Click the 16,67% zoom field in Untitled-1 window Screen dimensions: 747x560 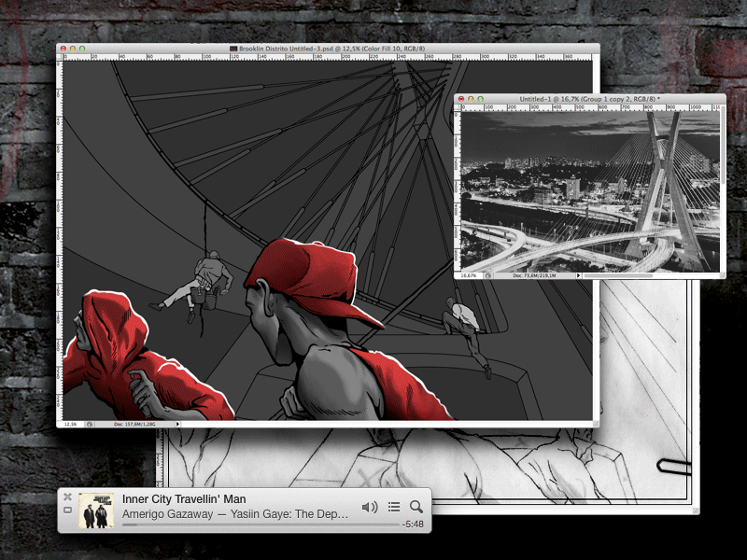pos(471,275)
